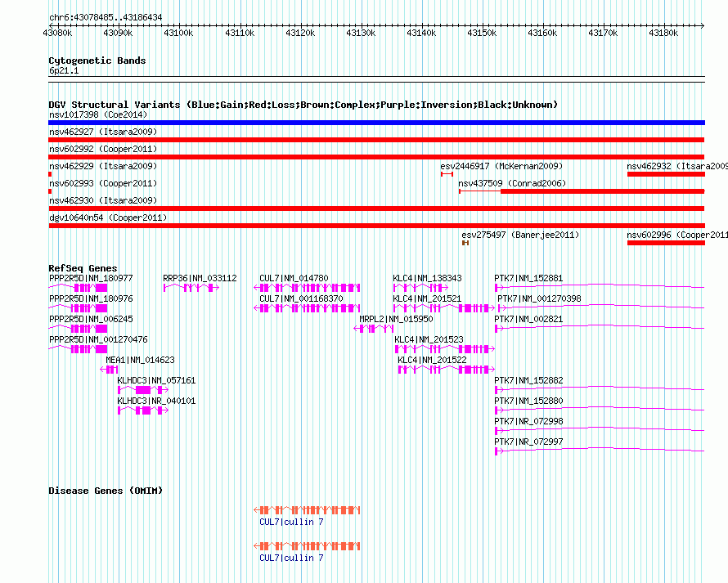Image resolution: width=728 pixels, height=583 pixels.
Task: Click the MEA1|NM_014623 gene label
Action: pos(140,361)
